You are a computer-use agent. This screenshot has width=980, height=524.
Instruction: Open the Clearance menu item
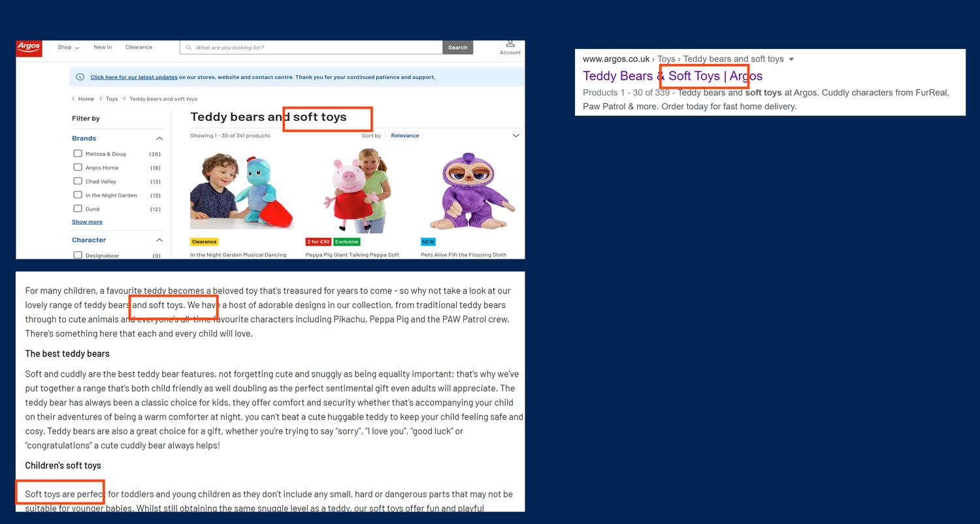tap(139, 47)
